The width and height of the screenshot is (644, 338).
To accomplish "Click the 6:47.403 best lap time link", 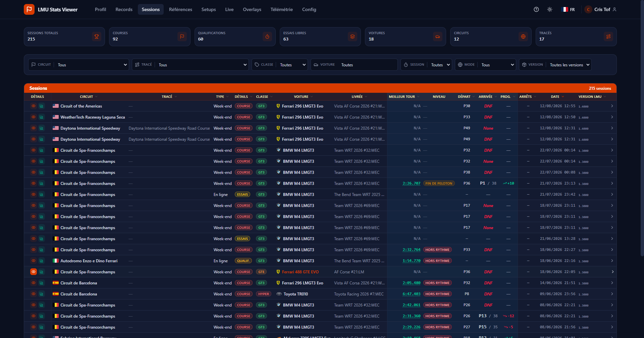I will (x=412, y=294).
